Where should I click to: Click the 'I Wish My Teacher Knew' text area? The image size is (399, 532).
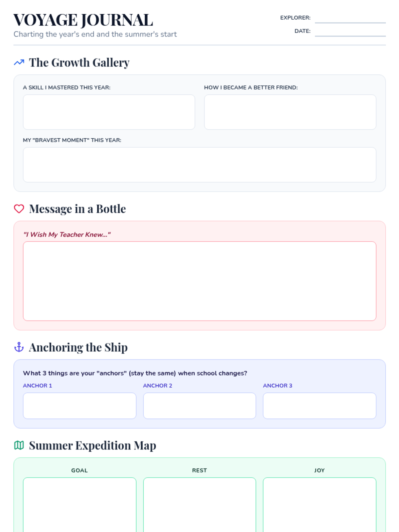coord(199,281)
